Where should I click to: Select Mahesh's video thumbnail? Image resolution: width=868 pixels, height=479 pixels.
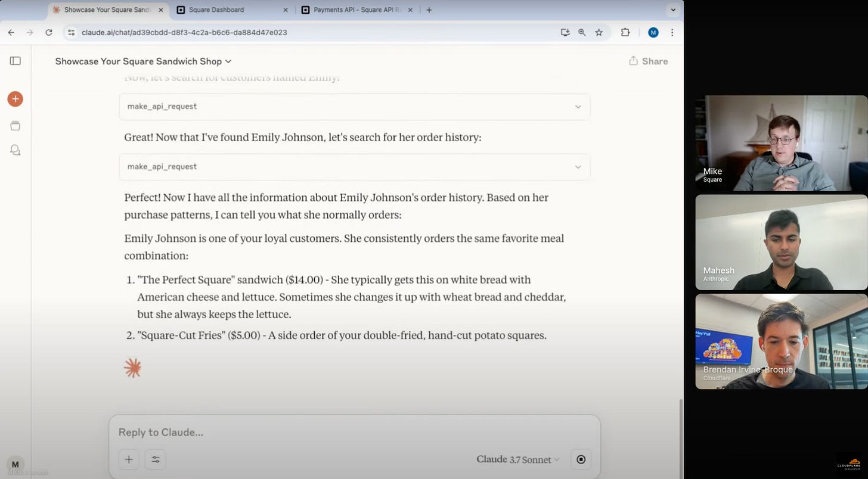782,242
